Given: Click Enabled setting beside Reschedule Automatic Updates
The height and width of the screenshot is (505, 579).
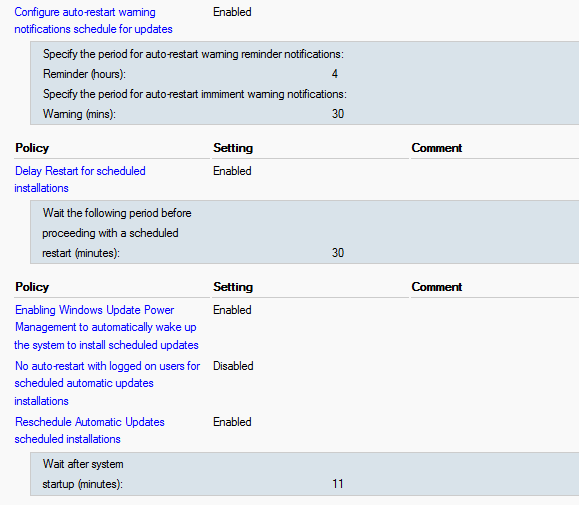Looking at the screenshot, I should coord(232,422).
